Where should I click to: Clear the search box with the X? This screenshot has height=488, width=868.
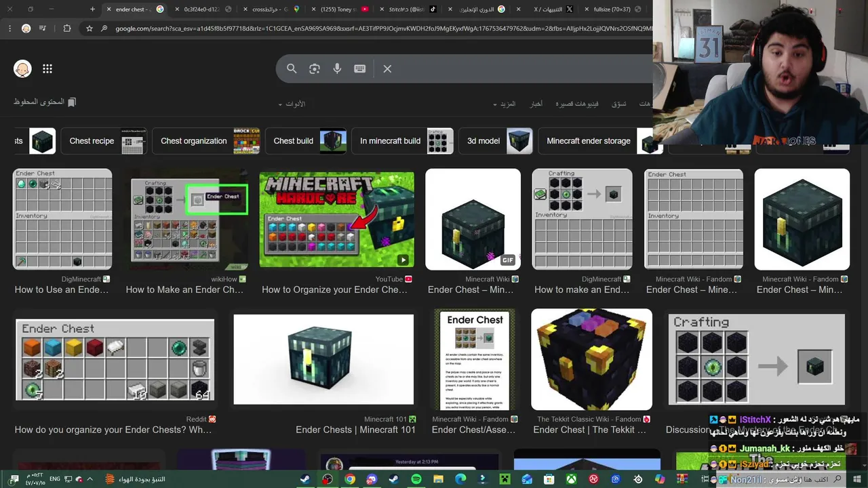(387, 68)
